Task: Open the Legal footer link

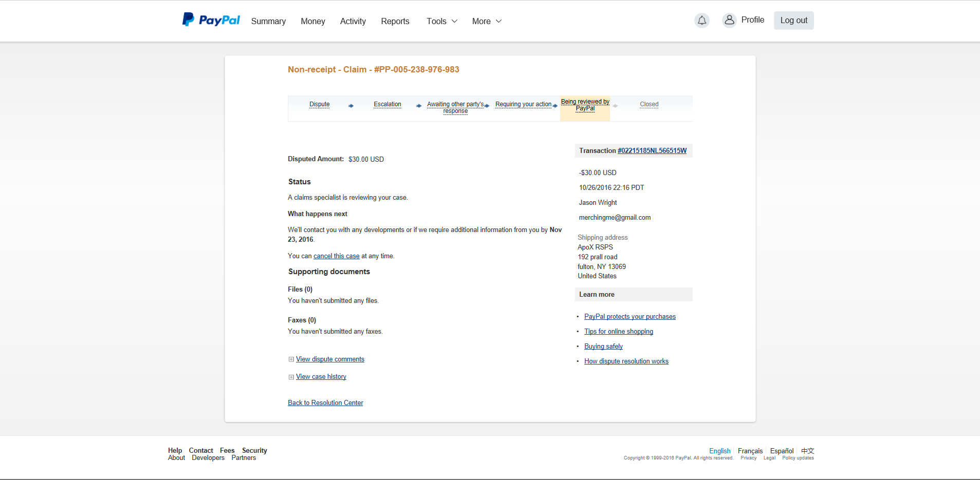Action: [x=769, y=458]
